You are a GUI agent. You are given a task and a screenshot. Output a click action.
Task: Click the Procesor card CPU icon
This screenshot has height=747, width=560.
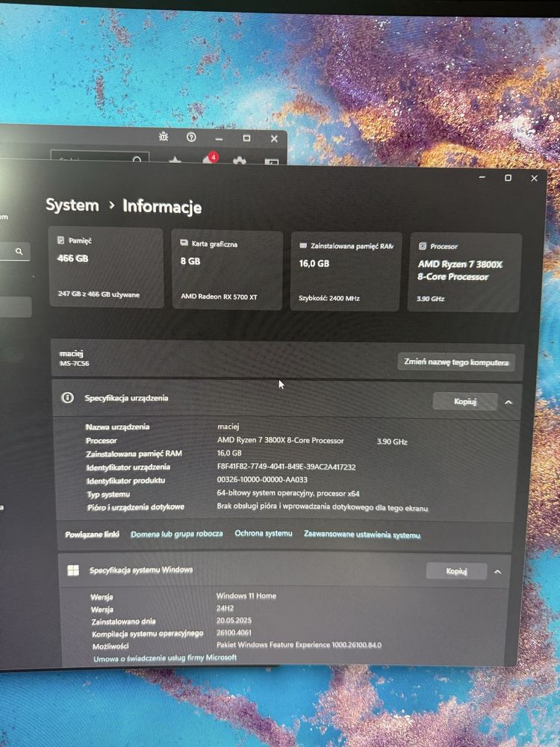tap(422, 247)
